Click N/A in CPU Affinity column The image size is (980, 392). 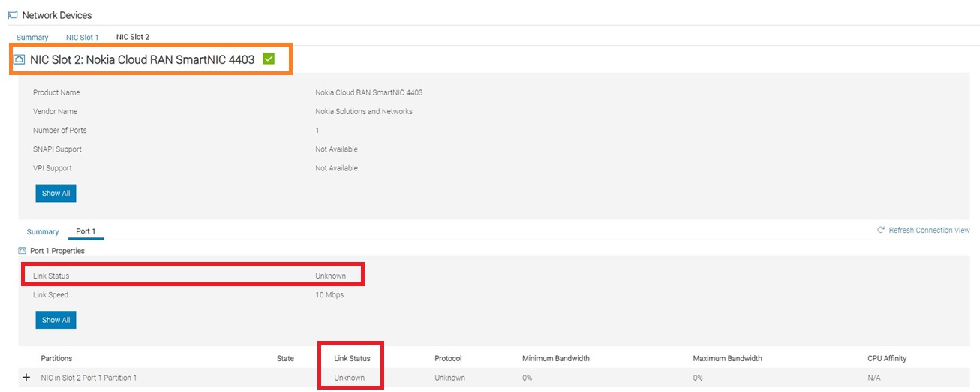873,378
